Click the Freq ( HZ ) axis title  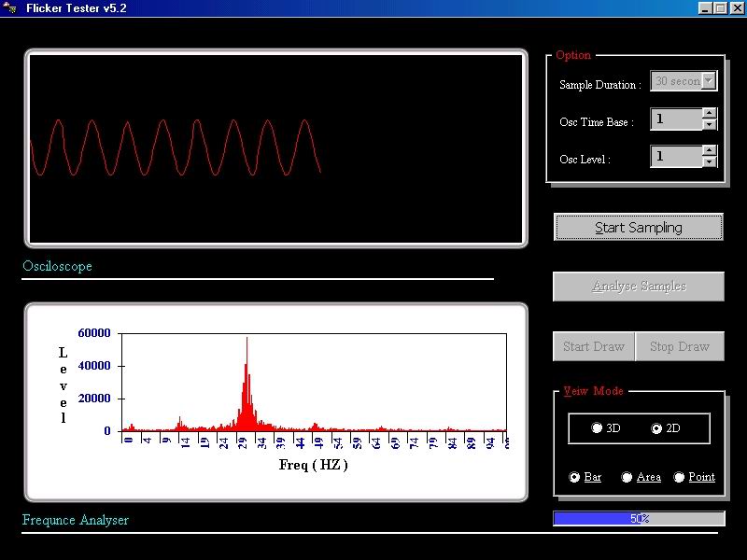click(x=314, y=465)
